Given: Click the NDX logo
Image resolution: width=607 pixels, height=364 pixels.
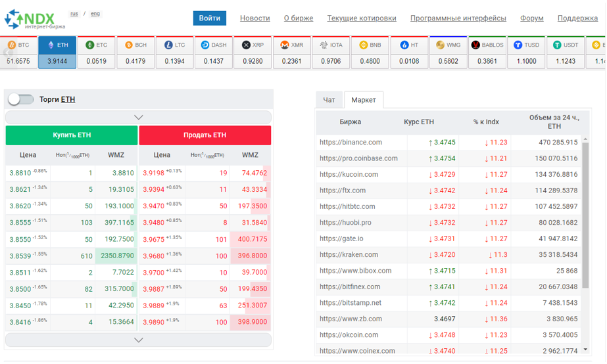Looking at the screenshot, I should pyautogui.click(x=35, y=19).
